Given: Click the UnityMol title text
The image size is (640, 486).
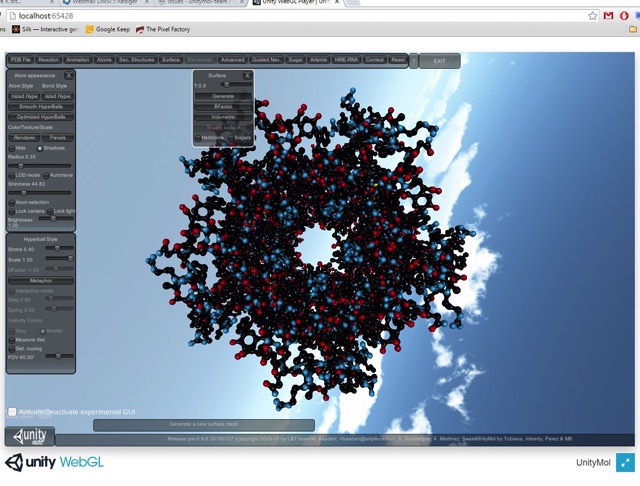Looking at the screenshot, I should [x=593, y=463].
